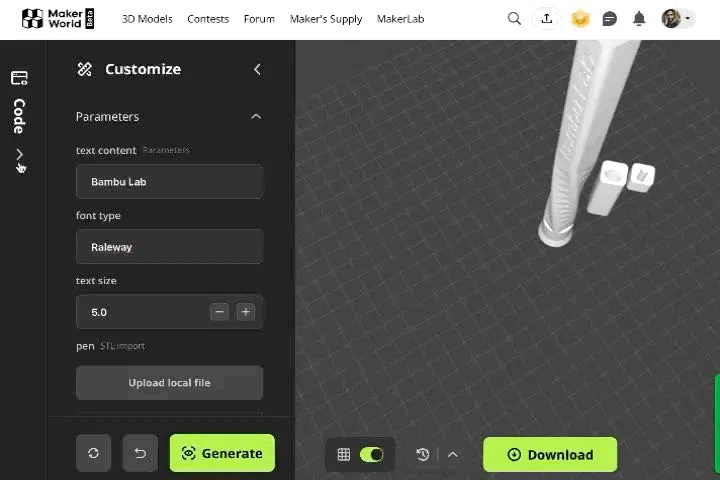Screen dimensions: 720x480
Task: Open the search magnifier icon
Action: 514,19
